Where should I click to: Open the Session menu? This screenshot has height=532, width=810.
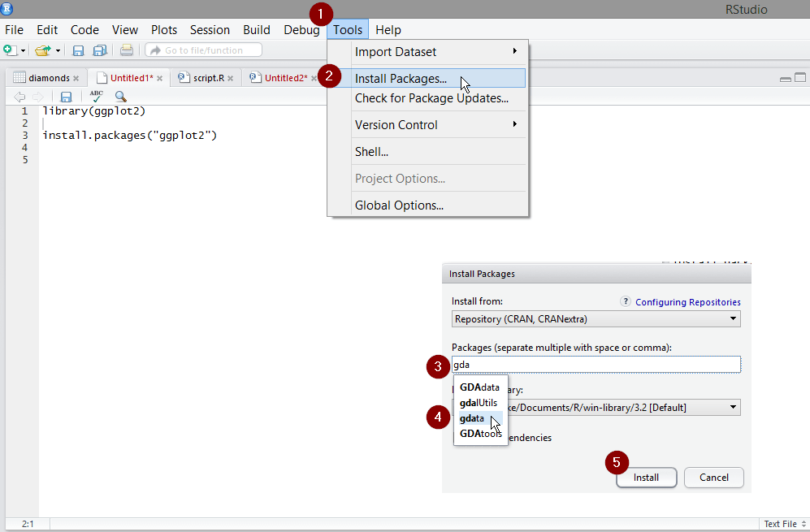pos(210,30)
